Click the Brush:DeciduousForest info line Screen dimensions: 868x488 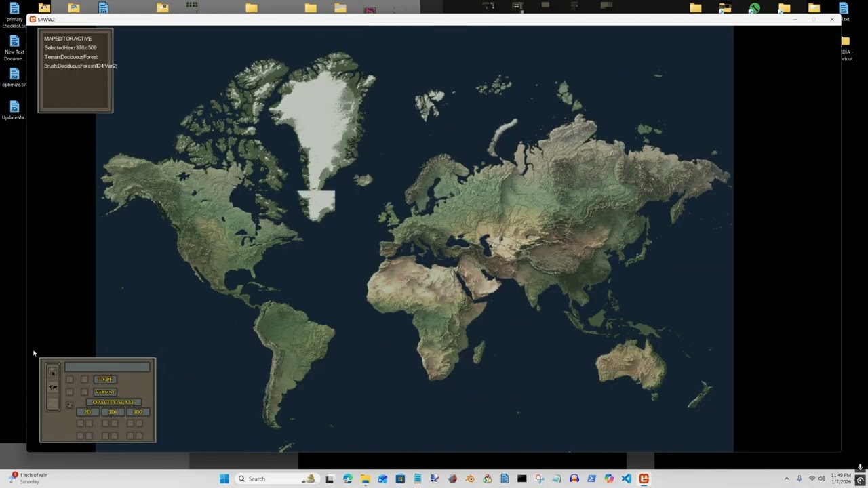[81, 66]
